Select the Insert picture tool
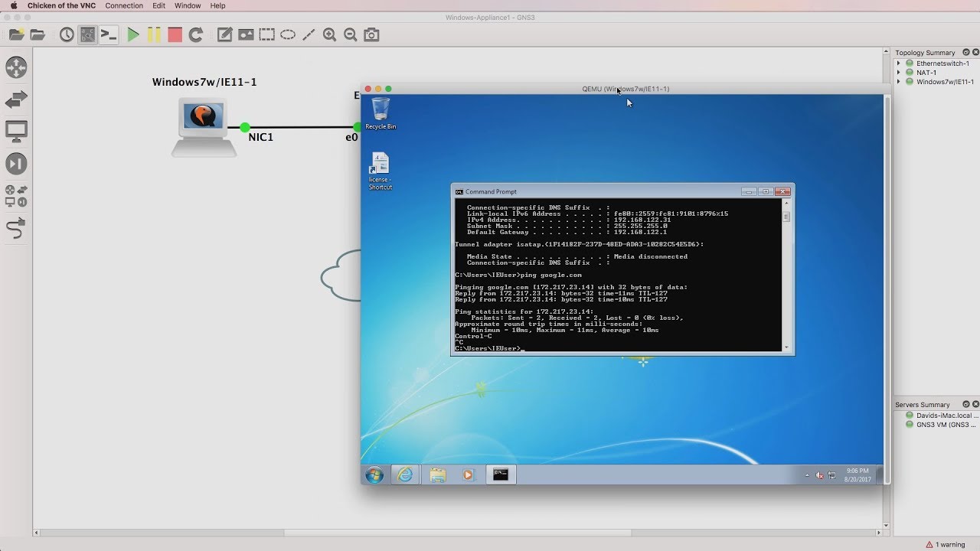This screenshot has width=980, height=551. click(246, 34)
